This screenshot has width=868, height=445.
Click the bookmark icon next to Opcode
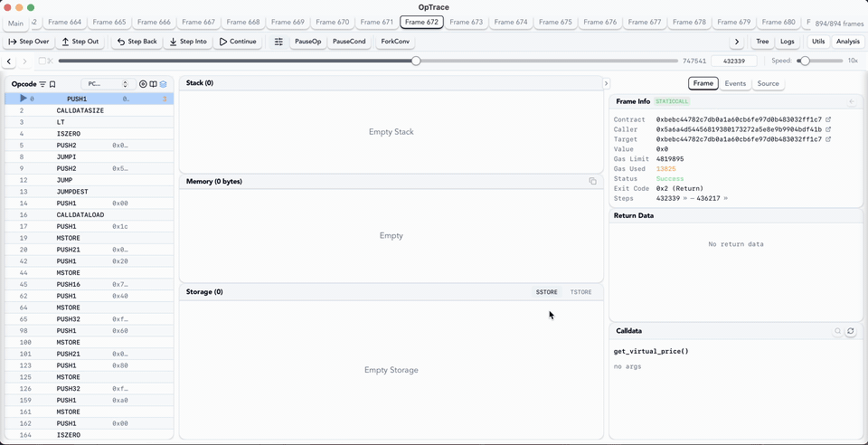(52, 84)
